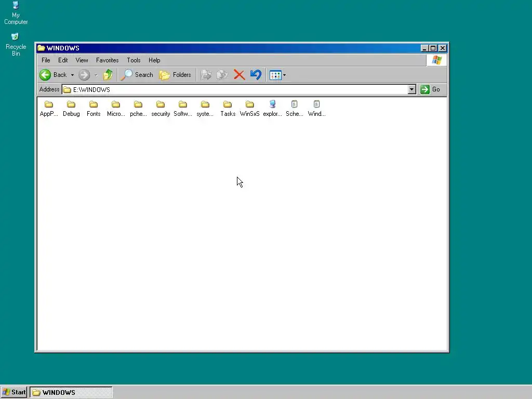Open the Debug folder

coord(71,109)
